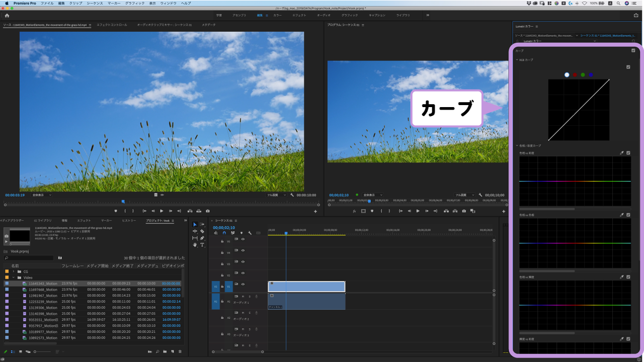This screenshot has width=644, height=362.
Task: Select the Type tool
Action: point(203,245)
